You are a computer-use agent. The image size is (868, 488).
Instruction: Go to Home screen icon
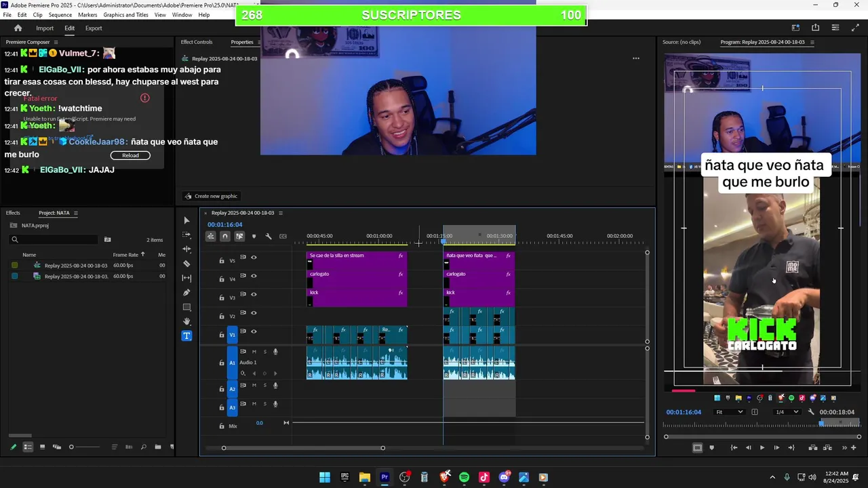pos(18,28)
